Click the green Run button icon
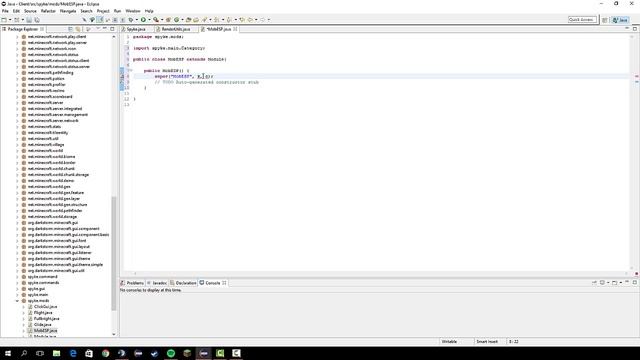This screenshot has height=360, width=640. click(x=143, y=20)
